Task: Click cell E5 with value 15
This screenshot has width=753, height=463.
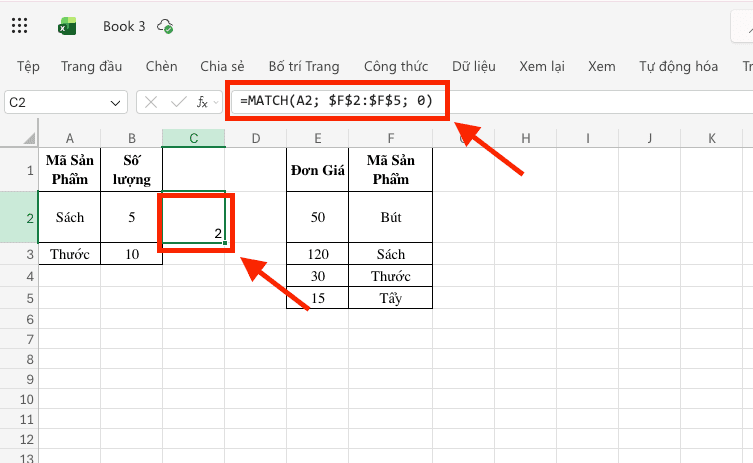Action: (x=317, y=298)
